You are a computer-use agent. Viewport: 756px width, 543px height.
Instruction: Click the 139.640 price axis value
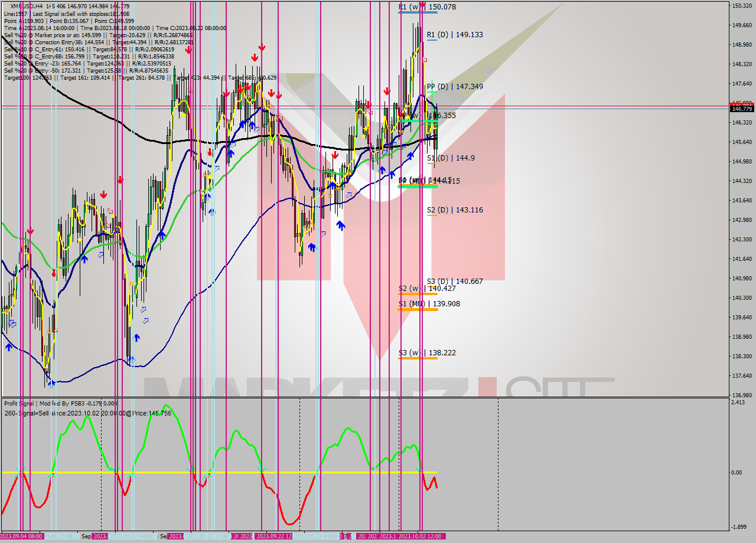click(x=742, y=318)
